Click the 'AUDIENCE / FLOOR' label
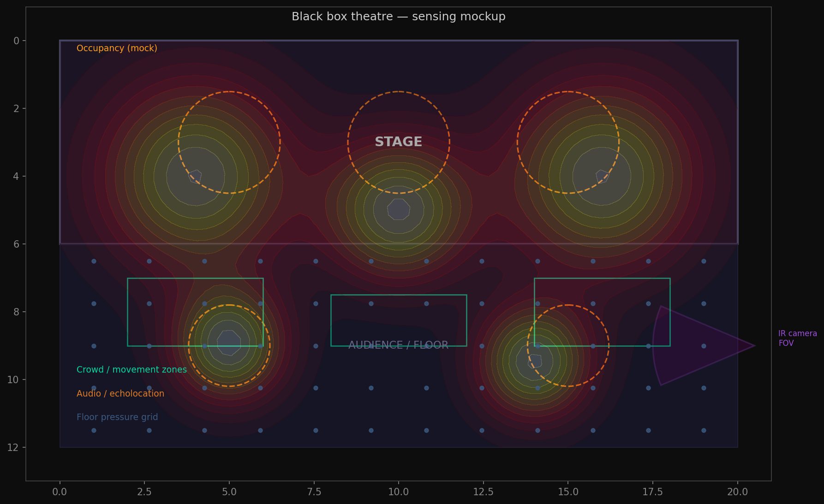824x504 pixels. (399, 345)
